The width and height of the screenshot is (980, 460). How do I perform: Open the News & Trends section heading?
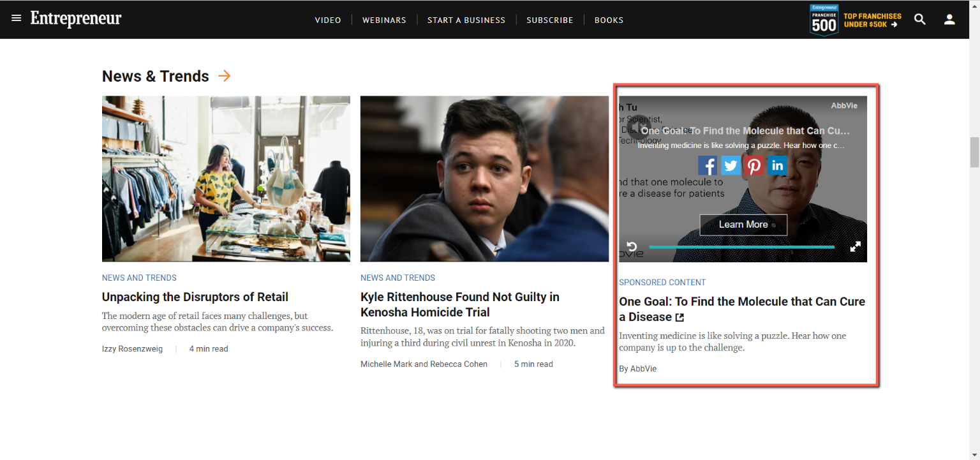tap(156, 76)
